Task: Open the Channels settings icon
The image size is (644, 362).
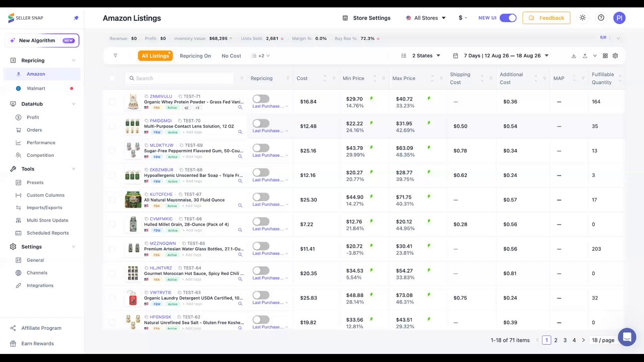Action: tap(19, 273)
